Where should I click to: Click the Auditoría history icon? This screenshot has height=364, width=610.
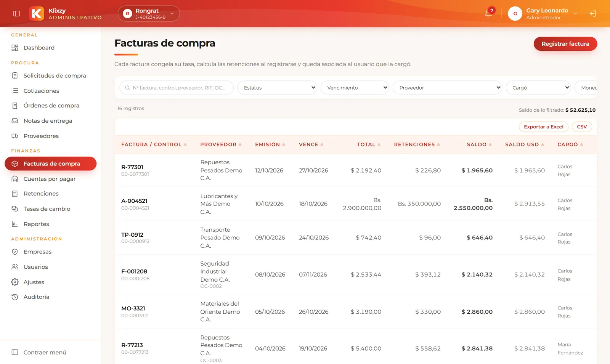coord(15,297)
